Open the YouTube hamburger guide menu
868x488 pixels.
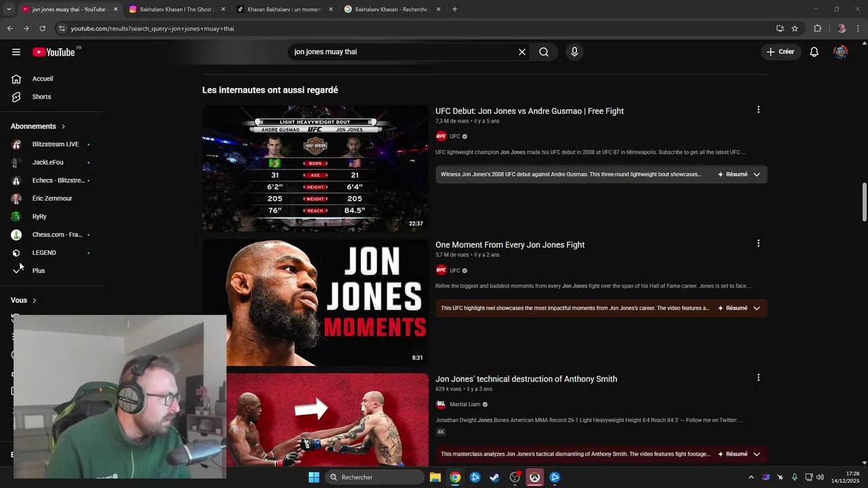(16, 52)
